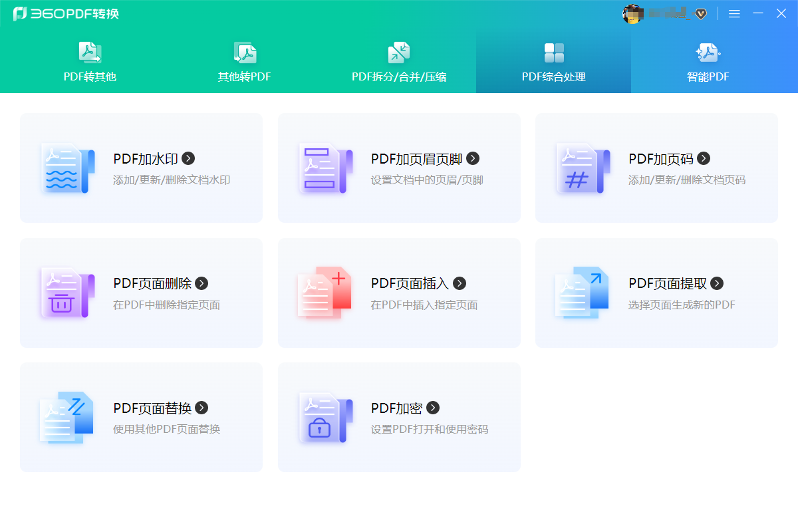Click the VIP badge beside username
Image resolution: width=798 pixels, height=532 pixels.
click(701, 13)
